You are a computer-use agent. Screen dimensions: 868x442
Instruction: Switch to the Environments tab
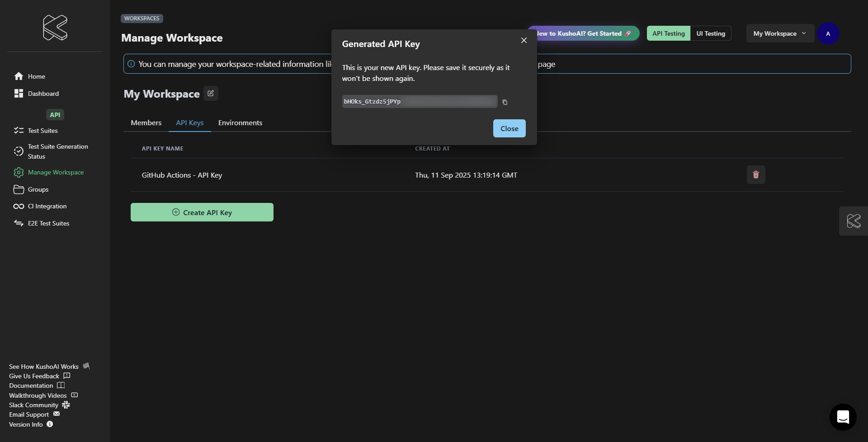tap(240, 122)
